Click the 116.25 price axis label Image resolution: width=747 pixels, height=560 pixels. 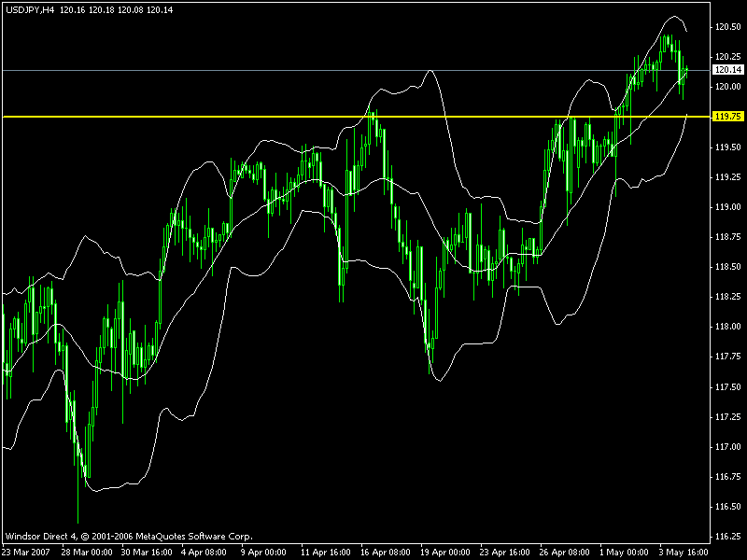[x=728, y=537]
